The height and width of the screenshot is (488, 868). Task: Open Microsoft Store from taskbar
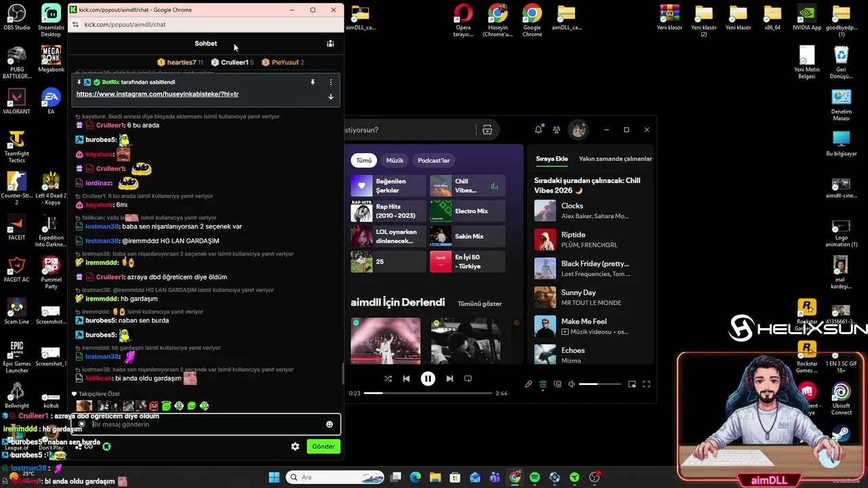455,477
